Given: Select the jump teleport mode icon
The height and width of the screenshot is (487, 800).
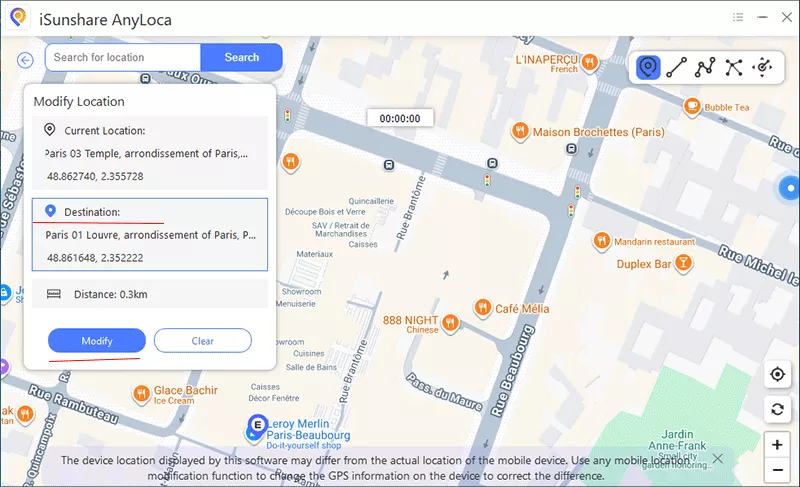Looking at the screenshot, I should coord(734,67).
